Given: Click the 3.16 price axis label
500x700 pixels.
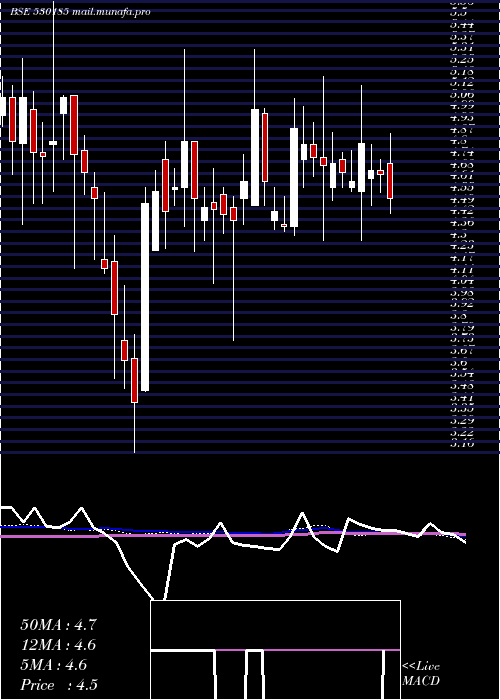Looking at the screenshot, I should click(x=462, y=444).
